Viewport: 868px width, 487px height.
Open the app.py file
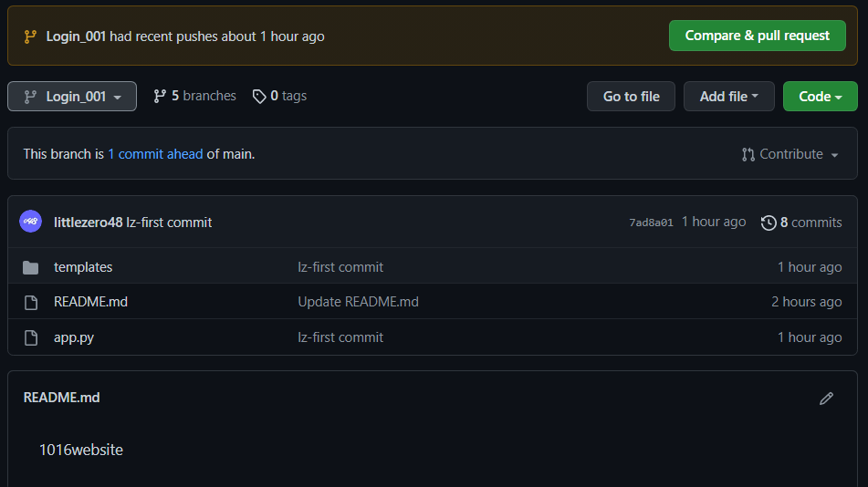(74, 337)
